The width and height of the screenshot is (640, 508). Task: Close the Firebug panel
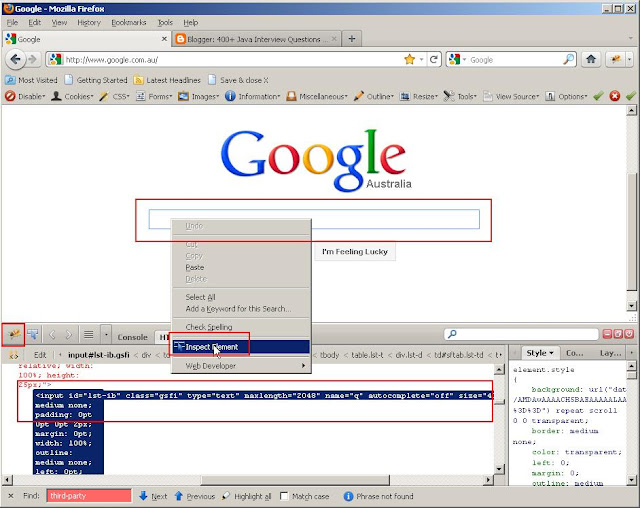[629, 334]
